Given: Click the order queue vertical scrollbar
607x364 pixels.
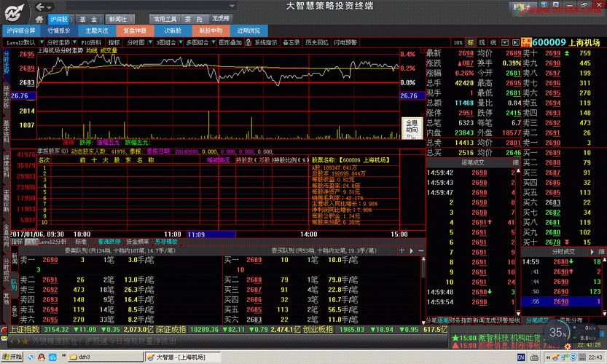Looking at the screenshot, I should 423,289.
